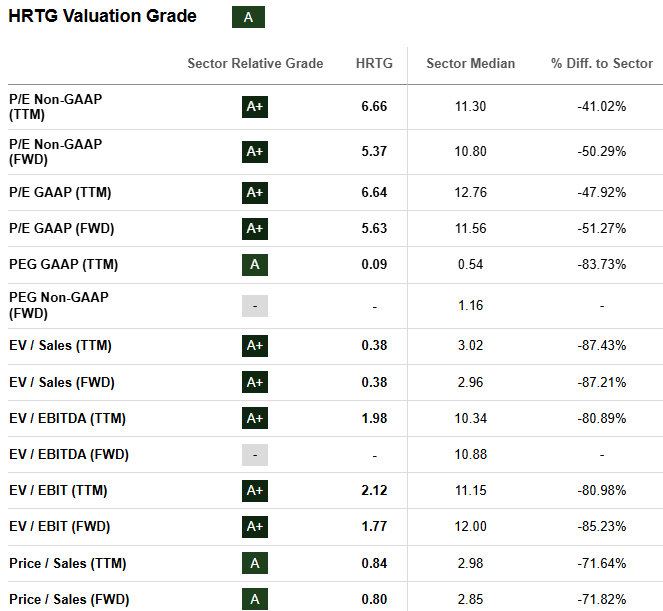
Task: Click the overall HRTG Valuation Grade A badge
Action: click(248, 17)
